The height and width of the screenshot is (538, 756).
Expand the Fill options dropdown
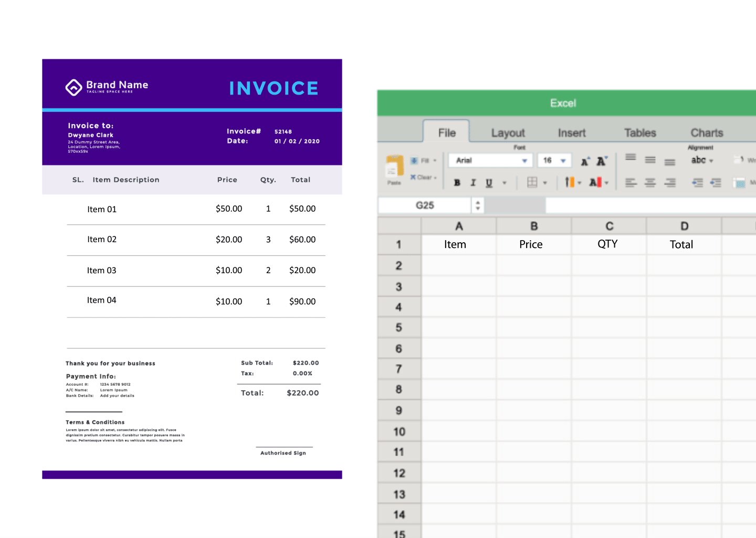point(435,161)
